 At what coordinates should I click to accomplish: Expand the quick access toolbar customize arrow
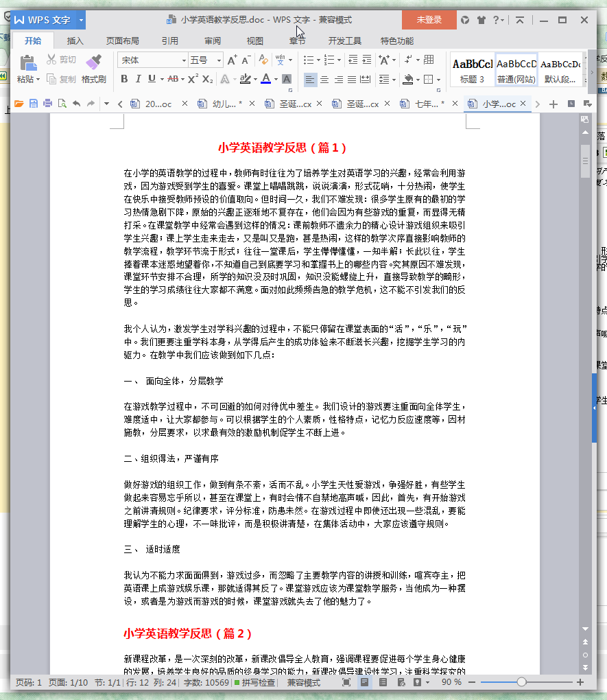(x=106, y=104)
